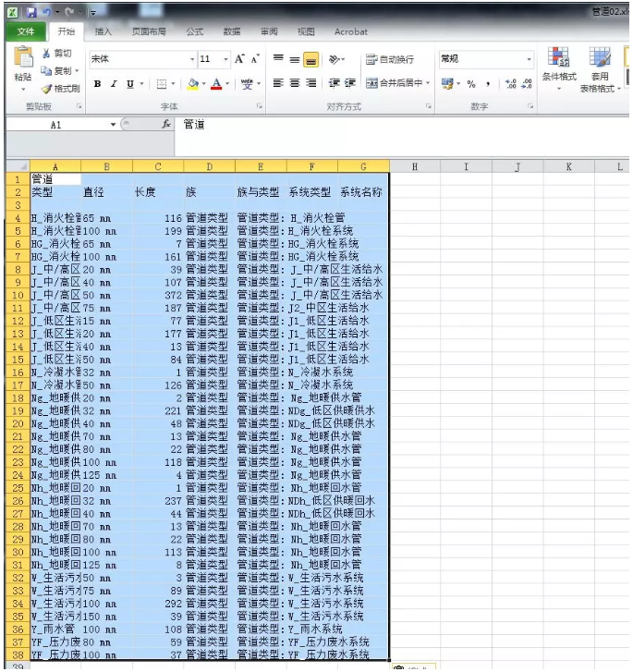
Task: Toggle Underline formatting
Action: point(130,84)
